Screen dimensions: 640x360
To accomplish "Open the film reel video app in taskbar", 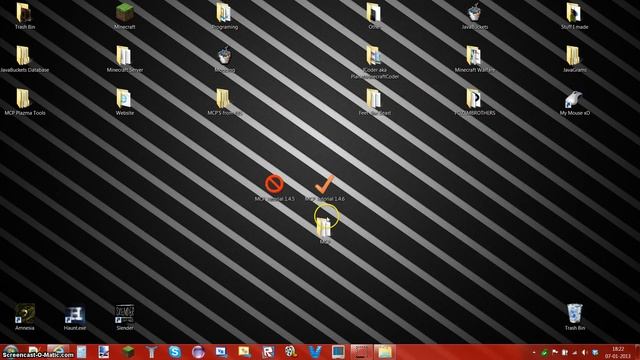I will click(291, 351).
